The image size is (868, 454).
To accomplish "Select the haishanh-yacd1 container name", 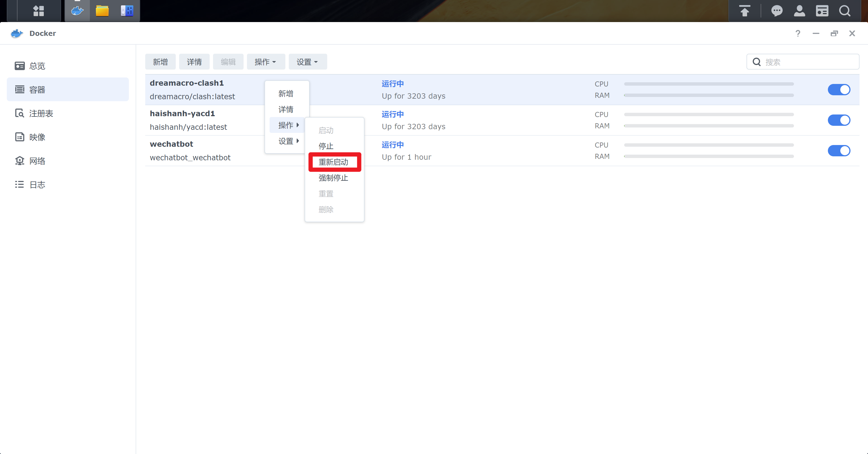I will [x=182, y=114].
